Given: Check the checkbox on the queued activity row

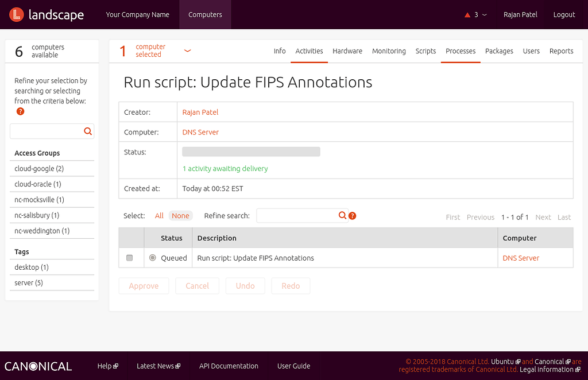Looking at the screenshot, I should (129, 258).
